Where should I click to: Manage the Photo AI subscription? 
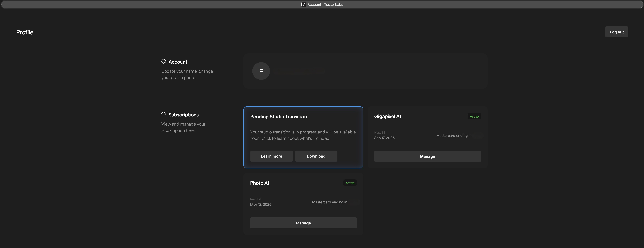point(303,223)
